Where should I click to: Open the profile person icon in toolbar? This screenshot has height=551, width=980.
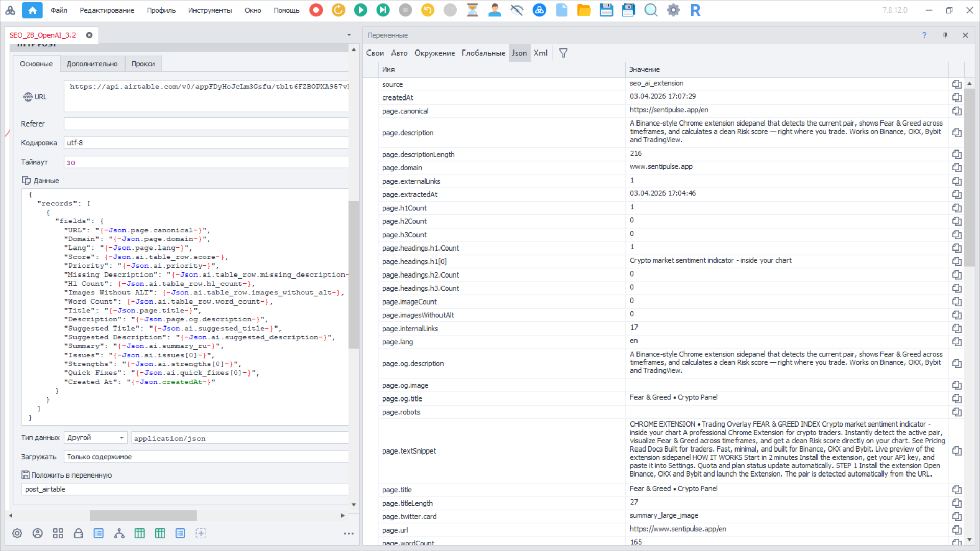(x=494, y=10)
